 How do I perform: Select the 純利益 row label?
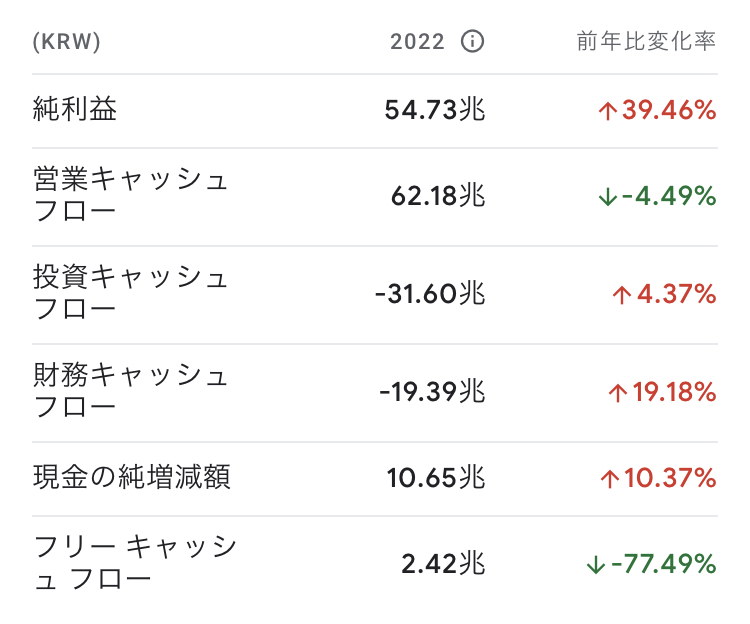click(75, 110)
